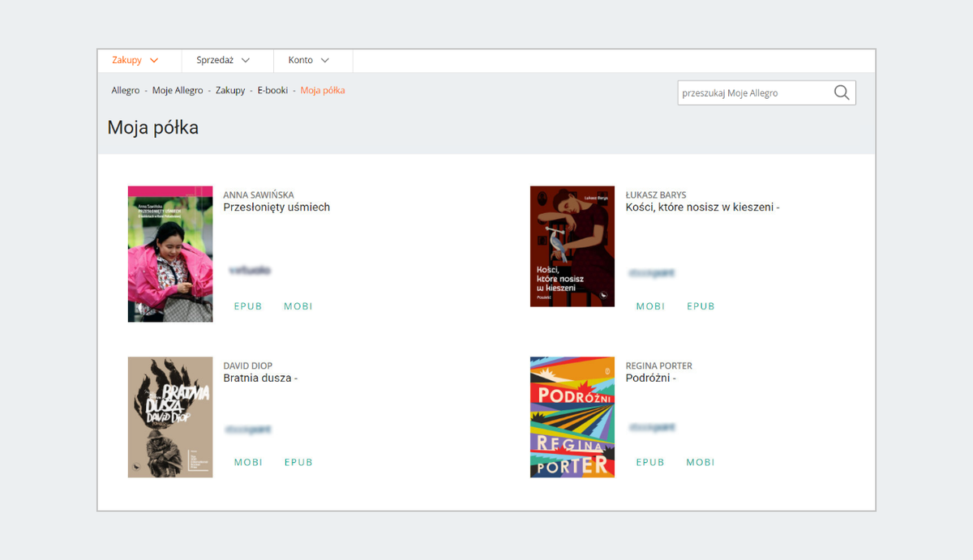Download MOBI of Bratnia dusza
Image resolution: width=973 pixels, height=560 pixels.
tap(248, 462)
